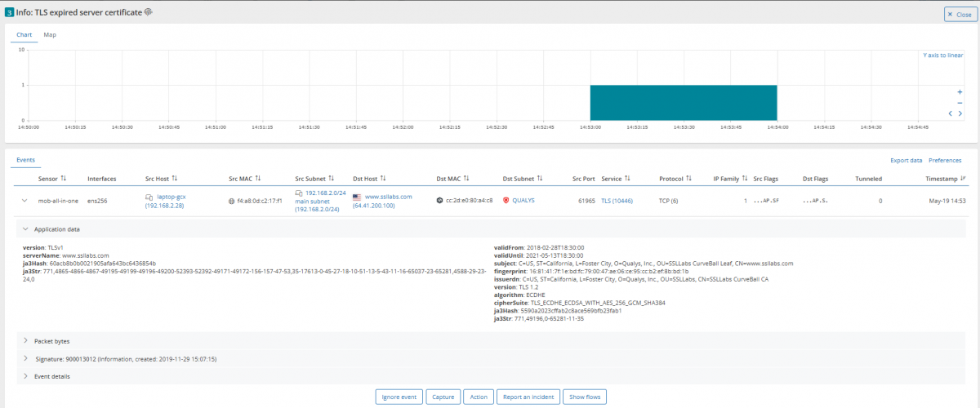Screen dimensions: 980x408
Task: Click TCP (6) protocol cell
Action: 669,200
